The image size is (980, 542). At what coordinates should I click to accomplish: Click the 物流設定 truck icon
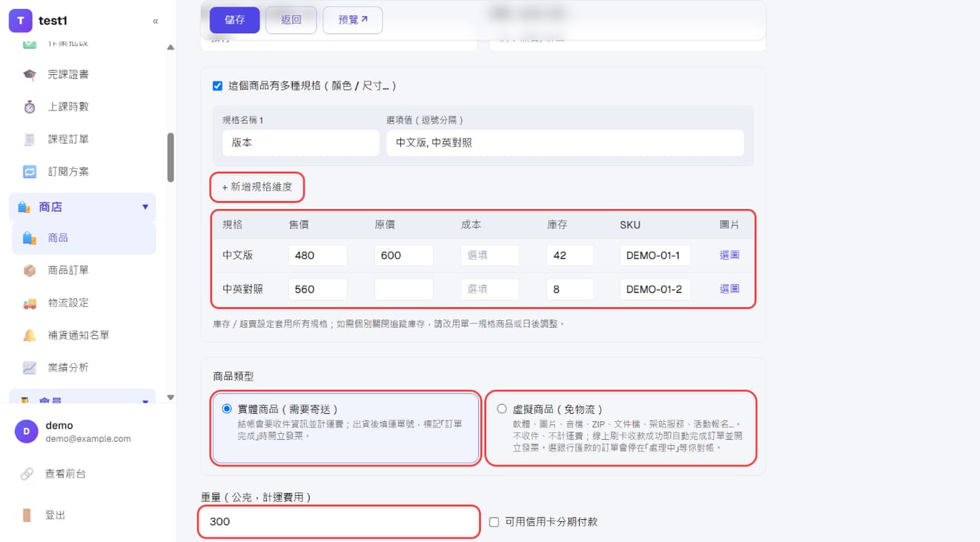pos(30,303)
